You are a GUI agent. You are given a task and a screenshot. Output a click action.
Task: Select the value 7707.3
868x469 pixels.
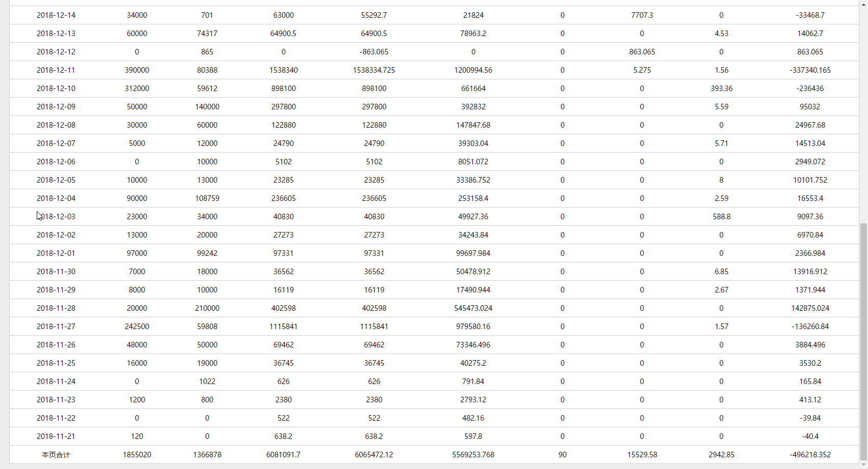[642, 15]
